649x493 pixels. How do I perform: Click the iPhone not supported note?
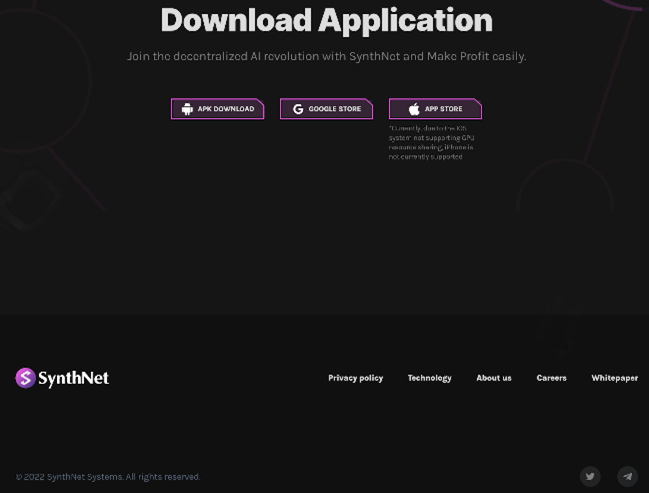tap(431, 143)
